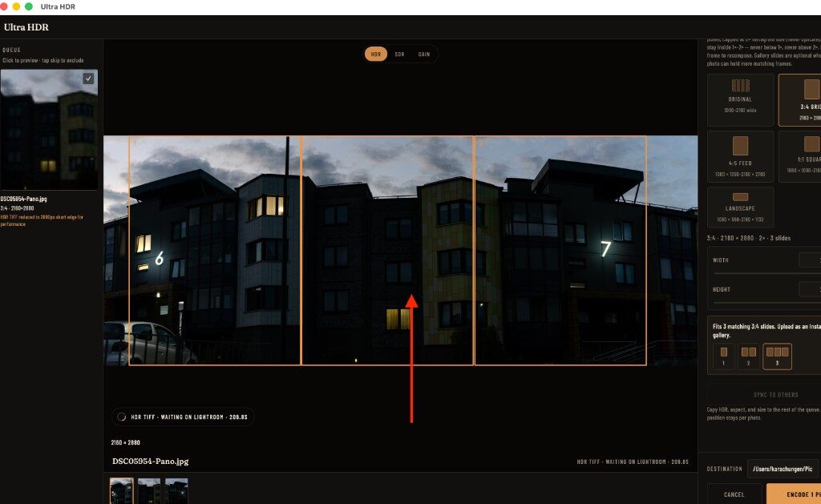Image resolution: width=821 pixels, height=504 pixels.
Task: Click the first crop frame in preview
Action: point(215,250)
